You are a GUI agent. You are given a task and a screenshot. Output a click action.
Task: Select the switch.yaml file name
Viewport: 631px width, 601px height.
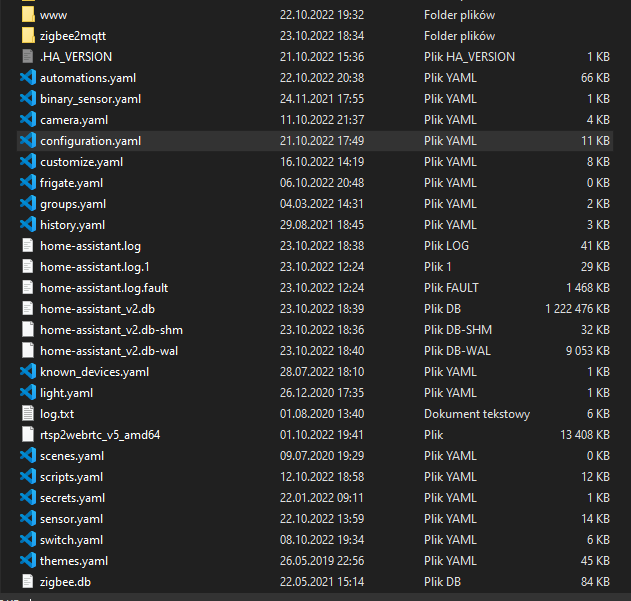72,540
